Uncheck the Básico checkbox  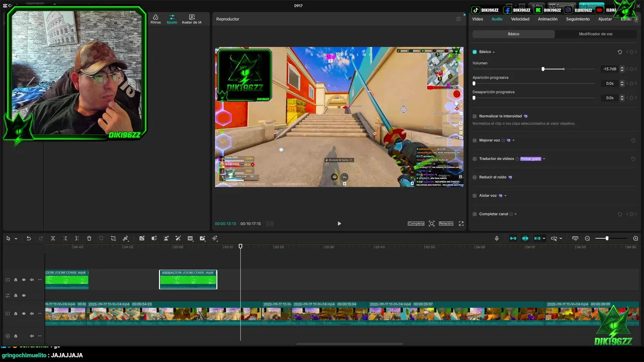(x=474, y=52)
